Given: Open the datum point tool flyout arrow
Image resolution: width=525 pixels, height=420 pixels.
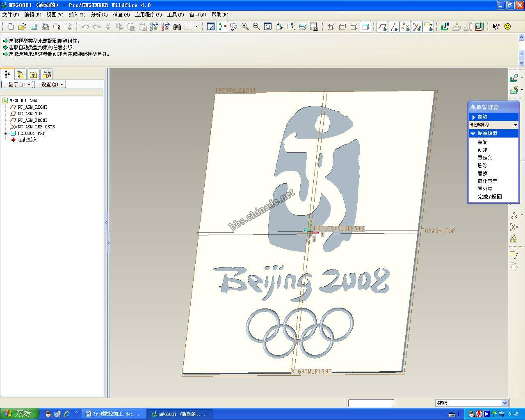Looking at the screenshot, I should coord(522,215).
